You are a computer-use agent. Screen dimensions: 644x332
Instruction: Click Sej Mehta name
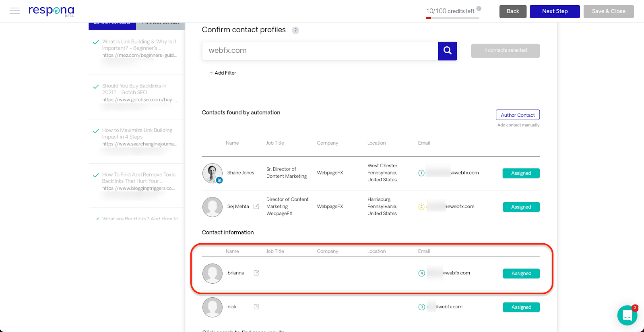click(238, 206)
